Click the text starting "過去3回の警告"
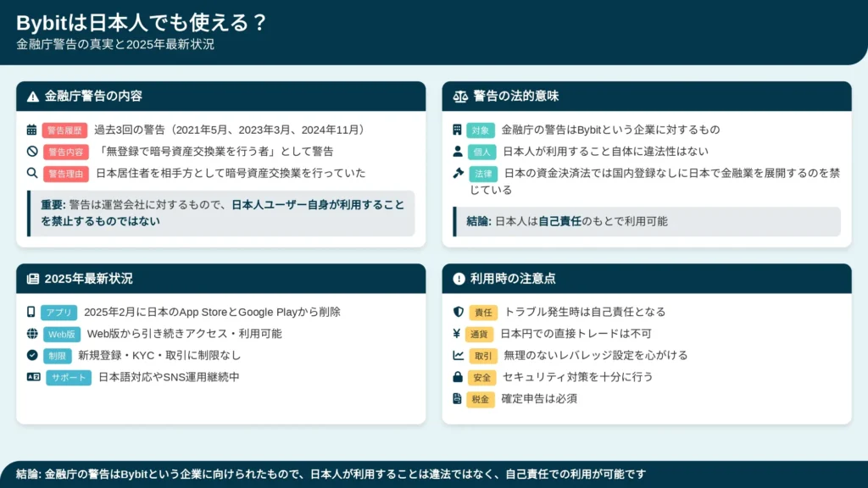Viewport: 868px width, 488px height. tap(231, 130)
